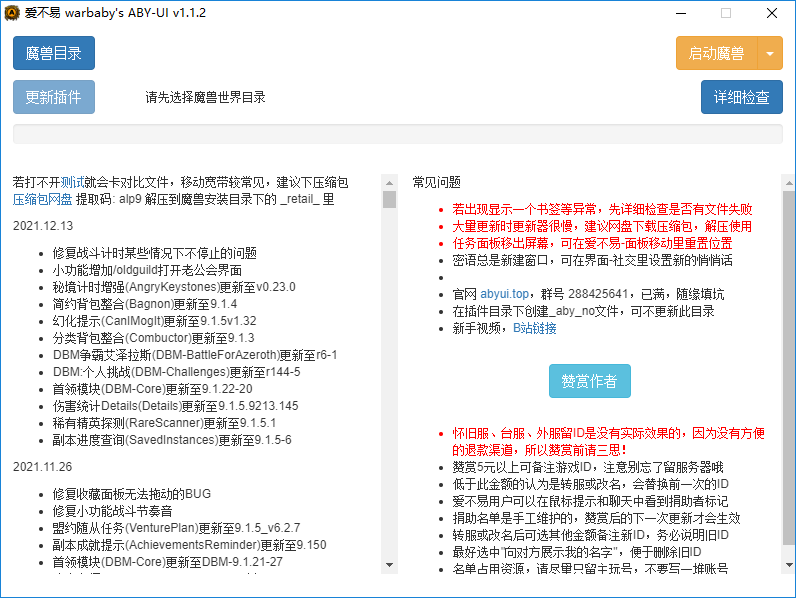
Task: Click changelog panel scrollbar up arrow
Action: point(389,182)
